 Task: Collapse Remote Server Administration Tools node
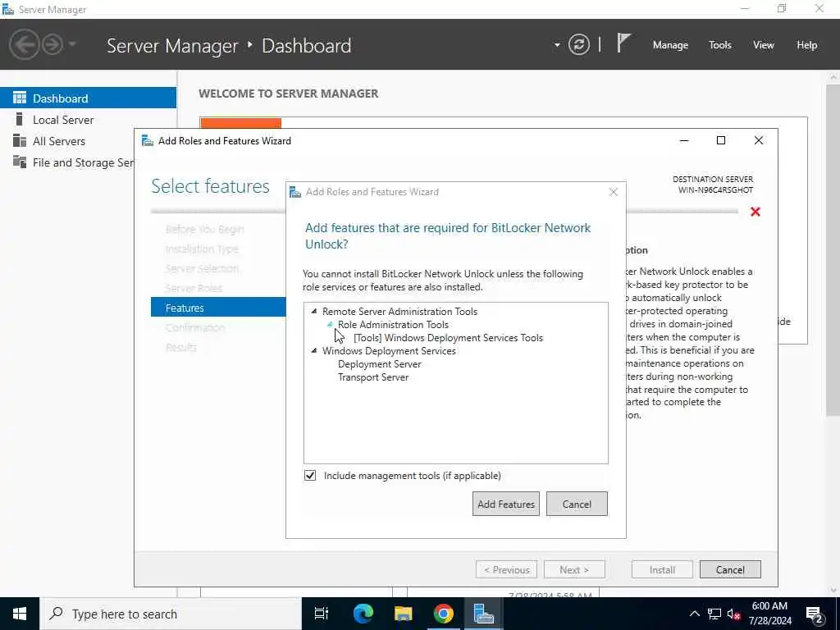(x=314, y=311)
